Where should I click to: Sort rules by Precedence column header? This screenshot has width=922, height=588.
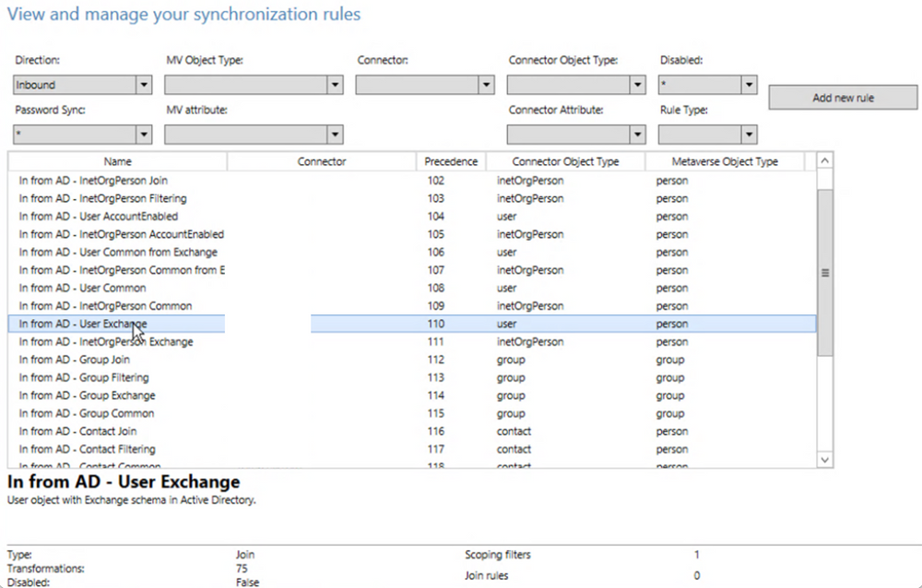(x=450, y=161)
